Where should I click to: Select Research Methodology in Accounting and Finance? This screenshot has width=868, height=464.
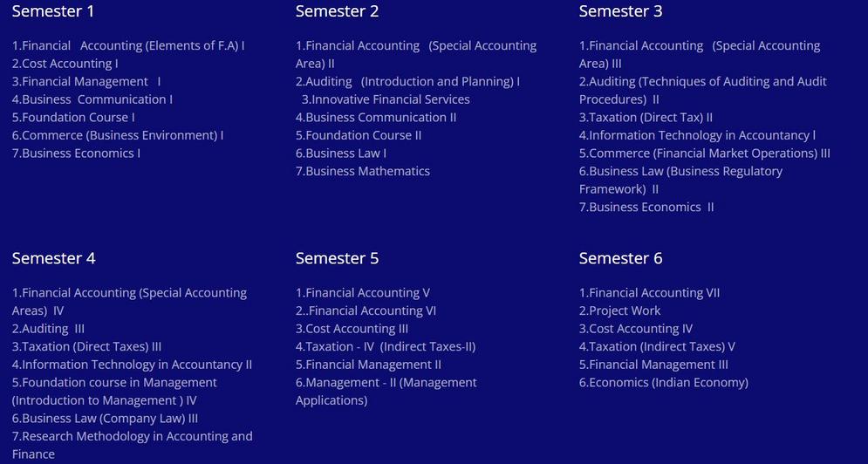click(132, 436)
